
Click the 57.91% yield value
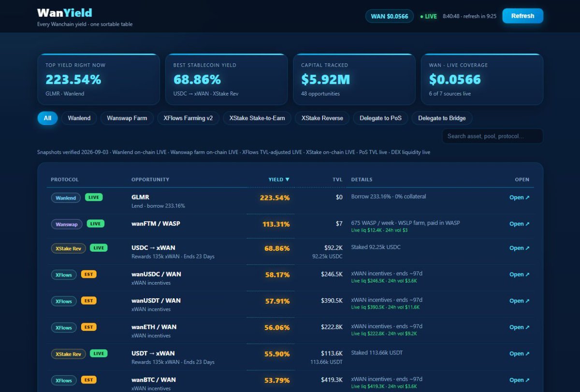(277, 301)
